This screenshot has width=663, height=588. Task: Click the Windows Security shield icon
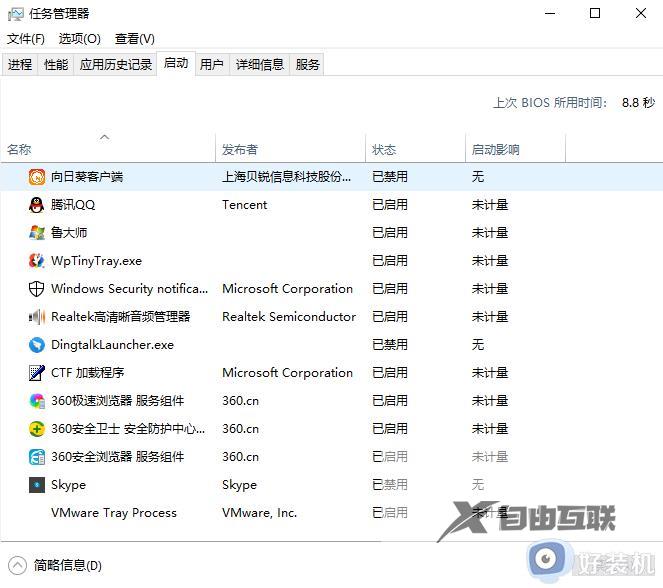pyautogui.click(x=37, y=289)
